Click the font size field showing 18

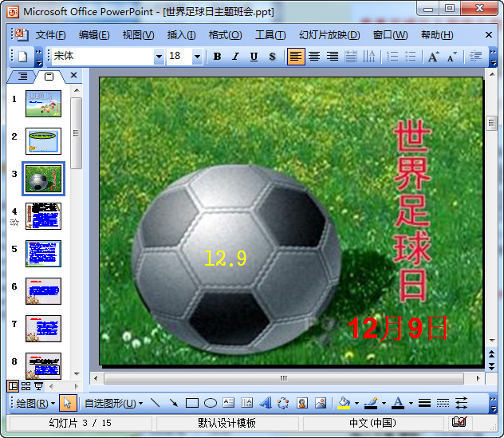[179, 57]
